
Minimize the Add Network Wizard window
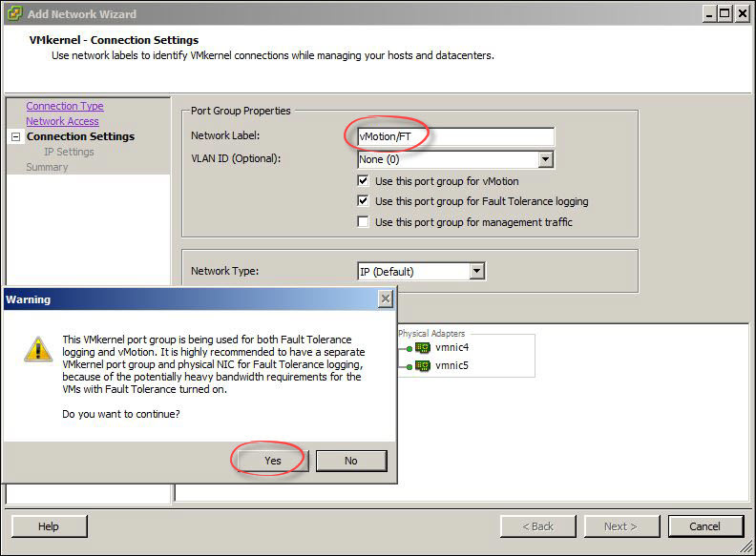click(x=709, y=13)
